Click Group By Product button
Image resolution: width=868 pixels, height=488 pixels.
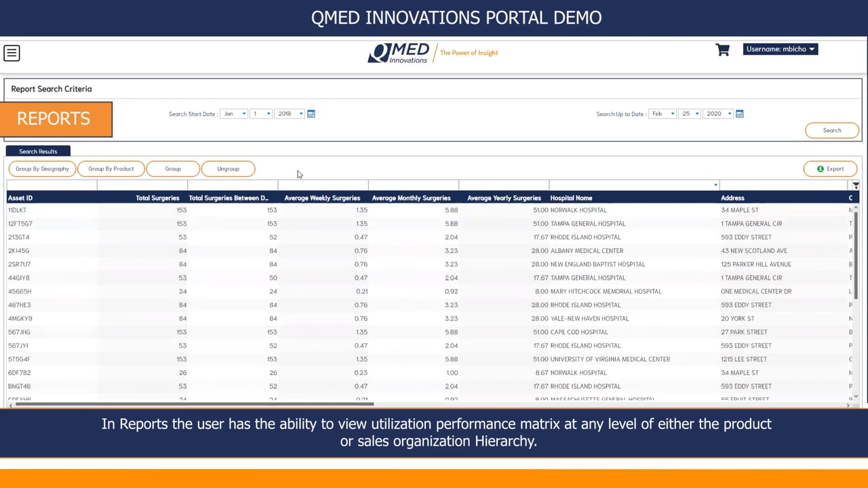(111, 169)
